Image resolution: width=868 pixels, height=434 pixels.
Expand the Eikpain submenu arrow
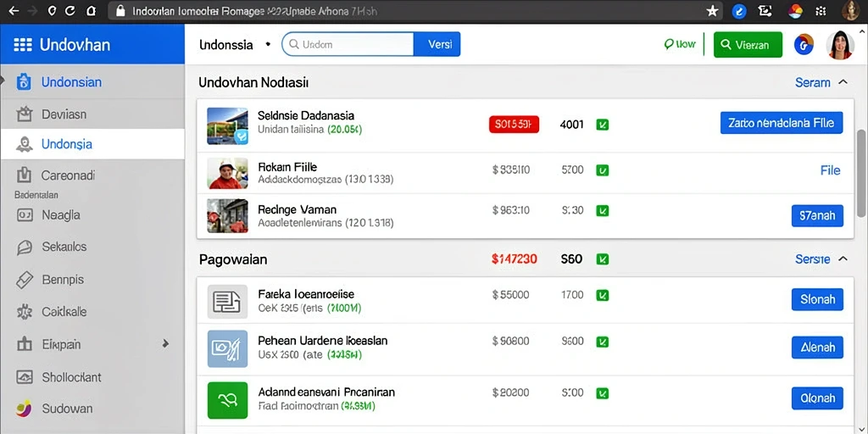[x=165, y=344]
